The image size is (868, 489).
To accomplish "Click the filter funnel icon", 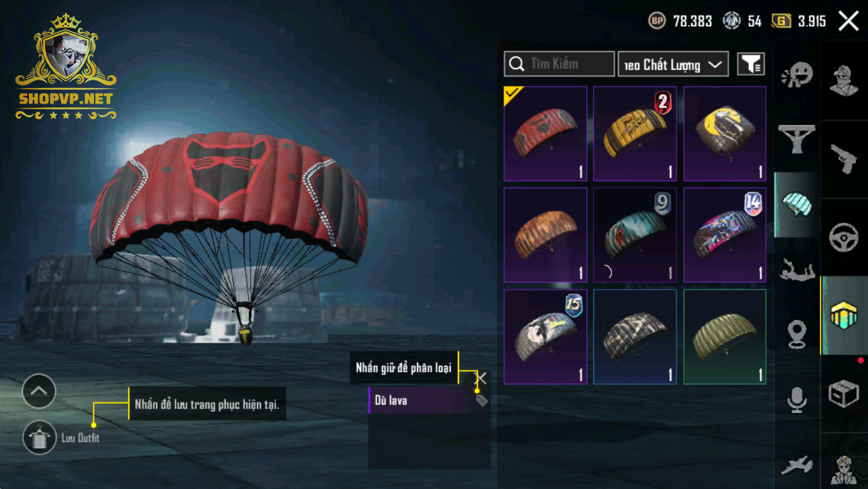I will tap(751, 63).
